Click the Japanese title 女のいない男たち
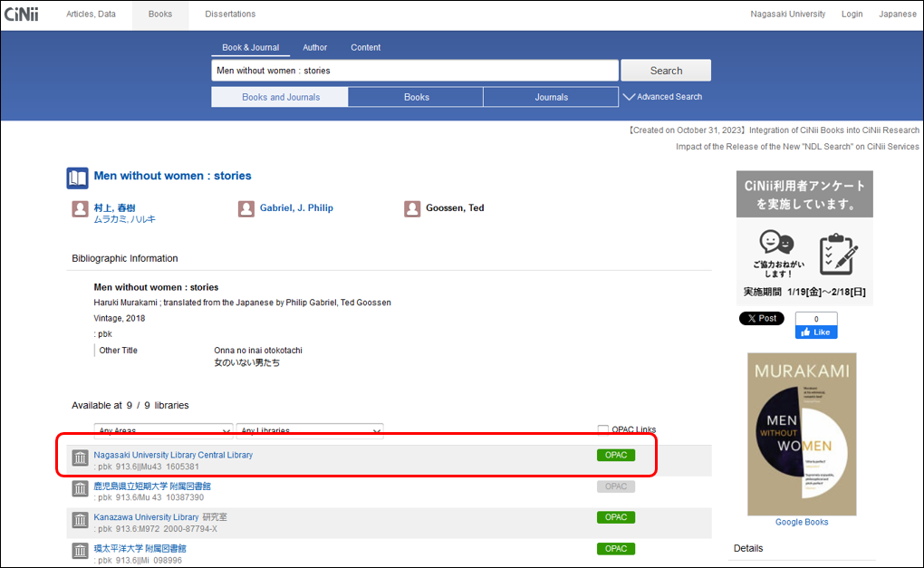924x568 pixels. coord(247,363)
